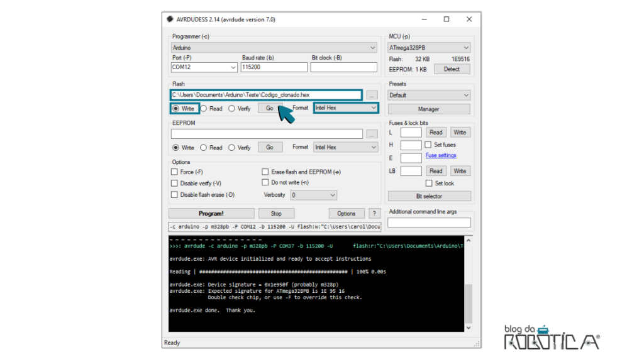Click the LB lock bits input field
Viewport: 644px width, 362px height.
[x=411, y=171]
